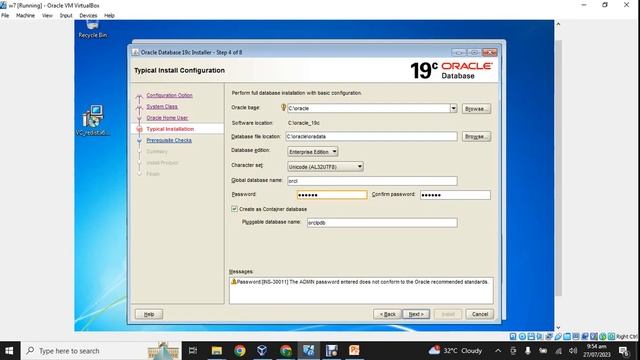Click the Cancel button

[x=480, y=314]
